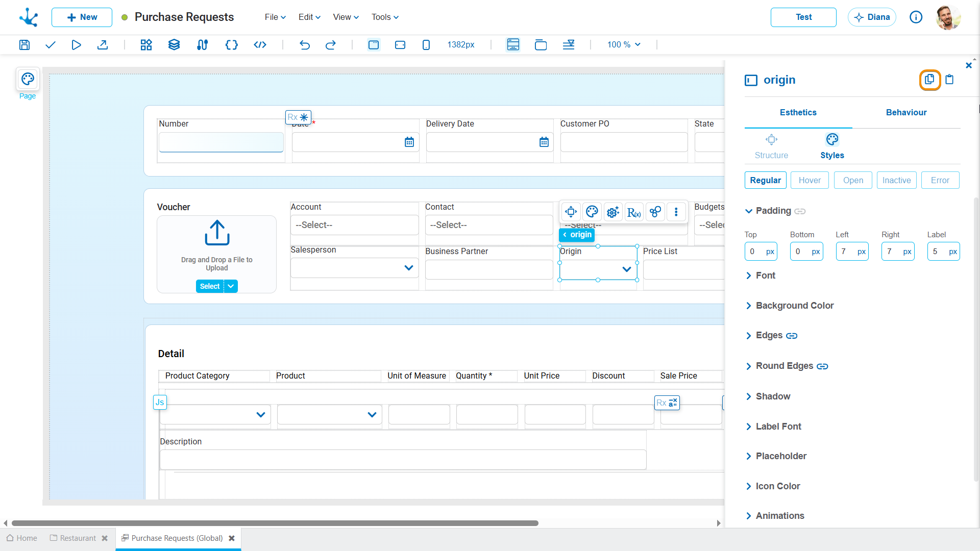Toggle the Padding link values icon
This screenshot has height=551, width=980.
coord(800,211)
